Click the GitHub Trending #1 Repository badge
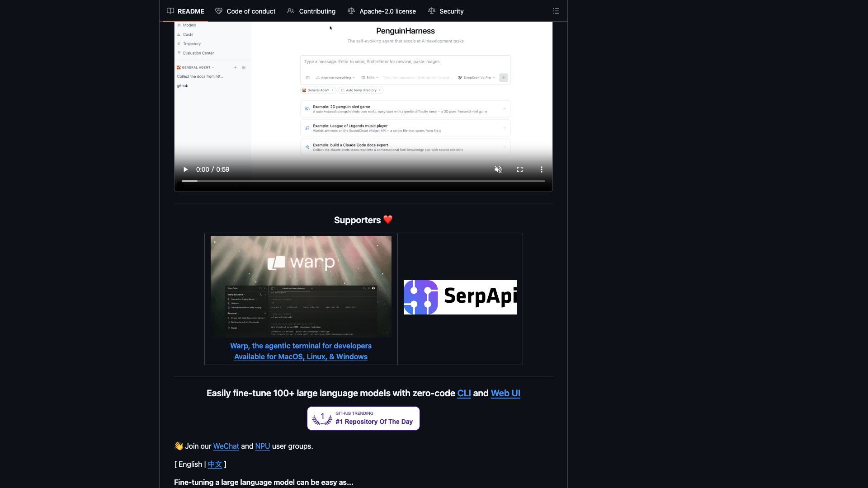Screen dimensions: 868x488 coord(363,418)
